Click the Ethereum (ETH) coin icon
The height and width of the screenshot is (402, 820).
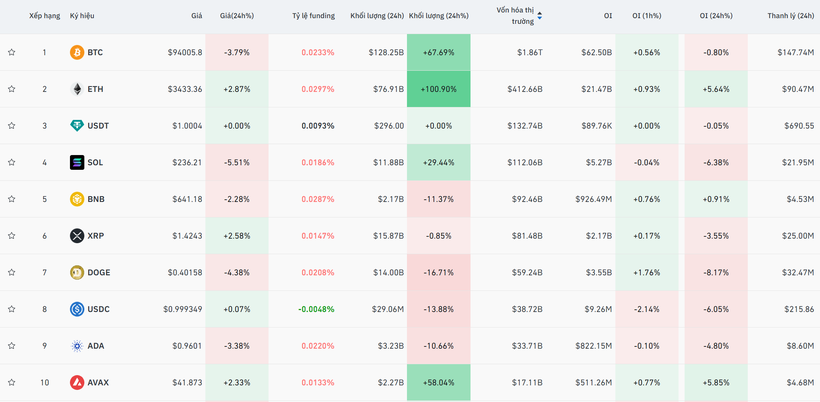[x=77, y=89]
